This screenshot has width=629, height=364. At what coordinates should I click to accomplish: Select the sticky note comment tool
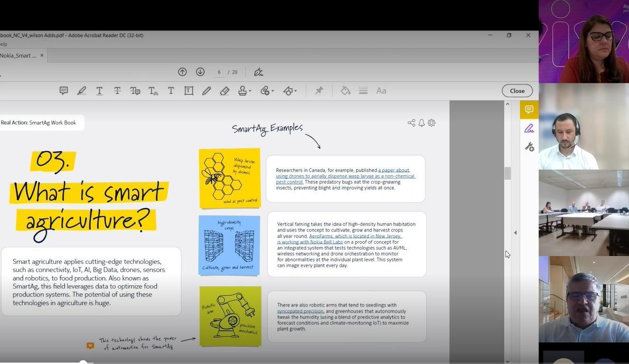[64, 91]
